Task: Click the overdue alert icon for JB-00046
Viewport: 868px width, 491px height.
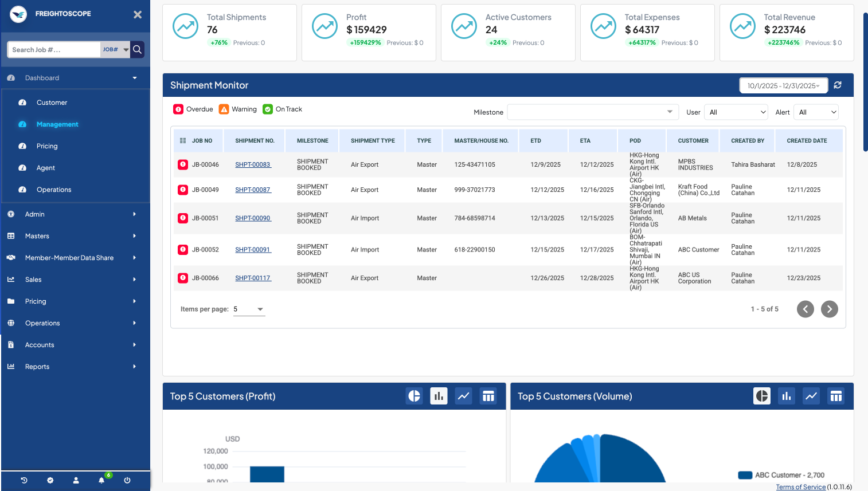Action: 183,165
